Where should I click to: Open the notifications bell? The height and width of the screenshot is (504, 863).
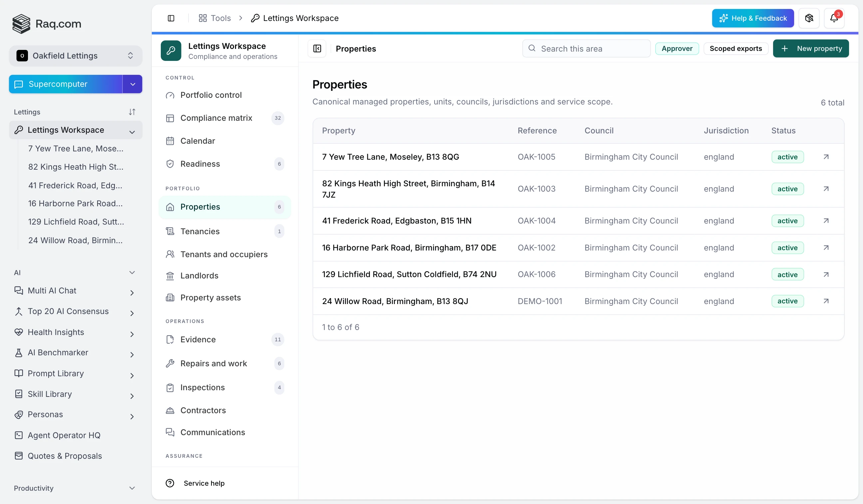click(x=834, y=18)
